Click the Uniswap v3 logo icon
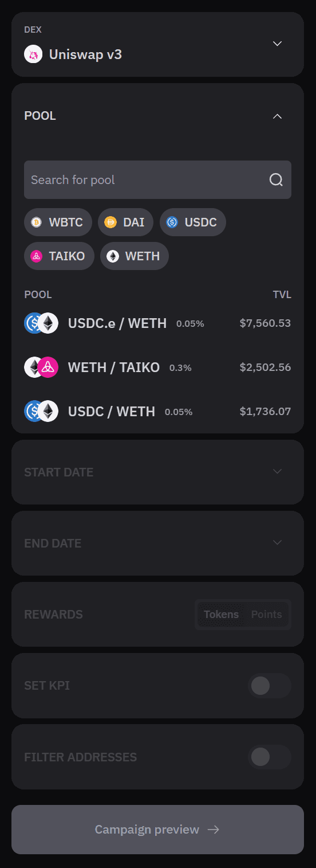The height and width of the screenshot is (868, 316). point(33,54)
